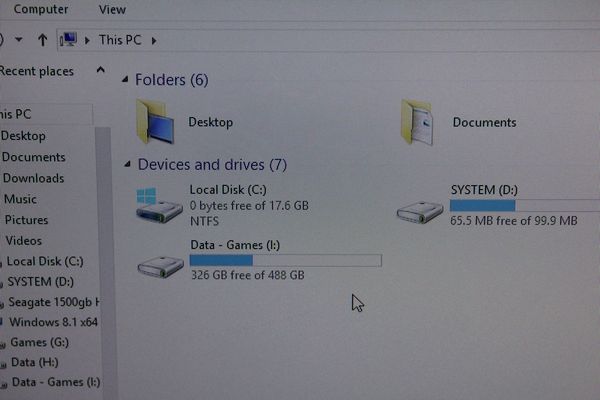Select Documents in the navigation pane
Screen dimensions: 600x400
(x=34, y=157)
